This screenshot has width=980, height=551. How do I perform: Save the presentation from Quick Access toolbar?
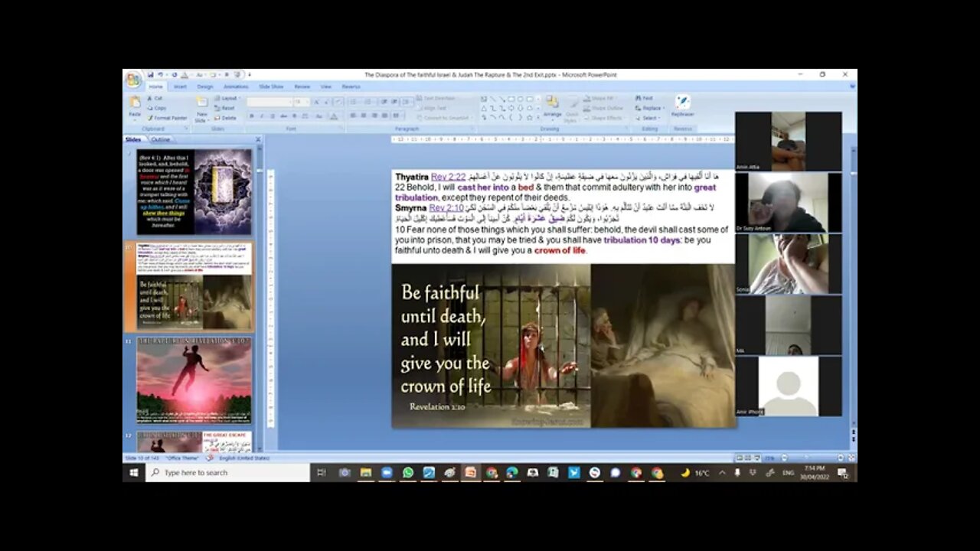tap(150, 74)
